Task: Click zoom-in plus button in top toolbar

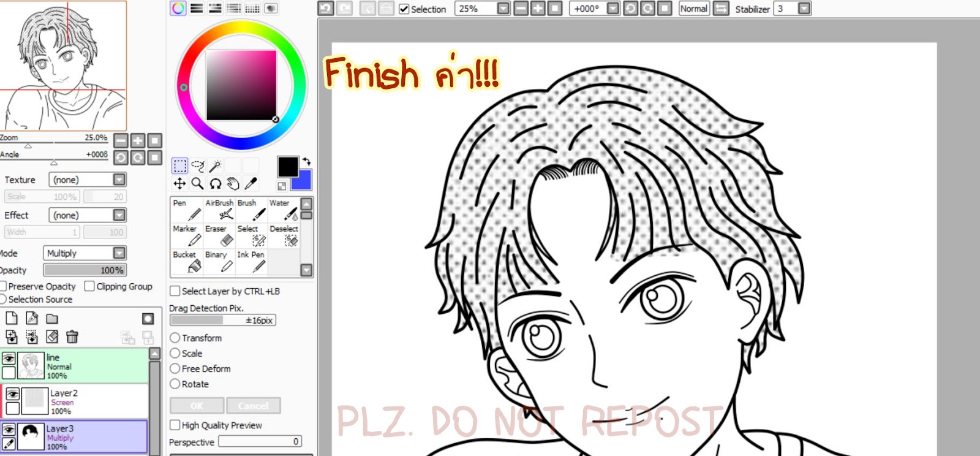Action: point(538,9)
